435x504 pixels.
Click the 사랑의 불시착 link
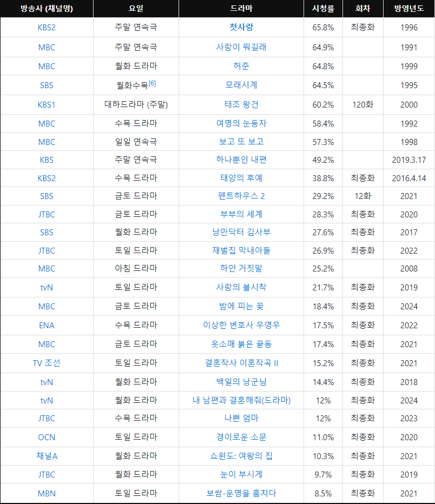click(241, 287)
